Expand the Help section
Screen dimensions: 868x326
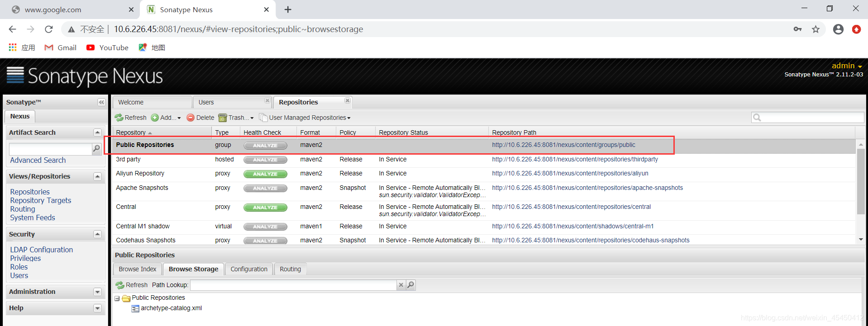(97, 308)
